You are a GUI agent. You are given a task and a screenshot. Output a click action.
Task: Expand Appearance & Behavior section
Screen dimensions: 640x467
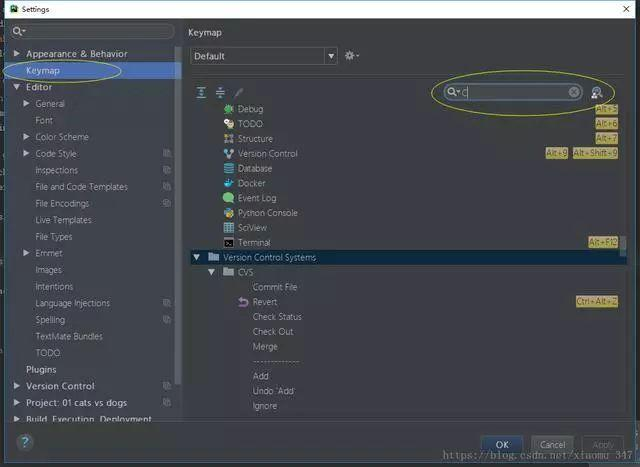(x=16, y=53)
